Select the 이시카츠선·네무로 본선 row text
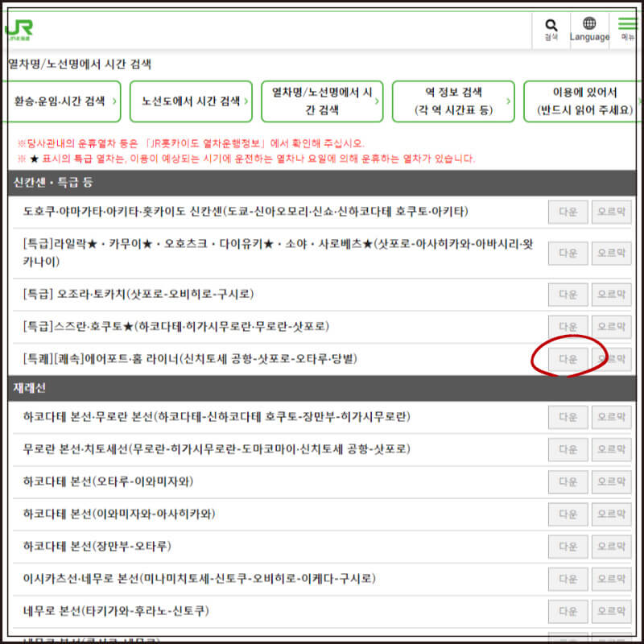644x644 pixels. (x=199, y=579)
